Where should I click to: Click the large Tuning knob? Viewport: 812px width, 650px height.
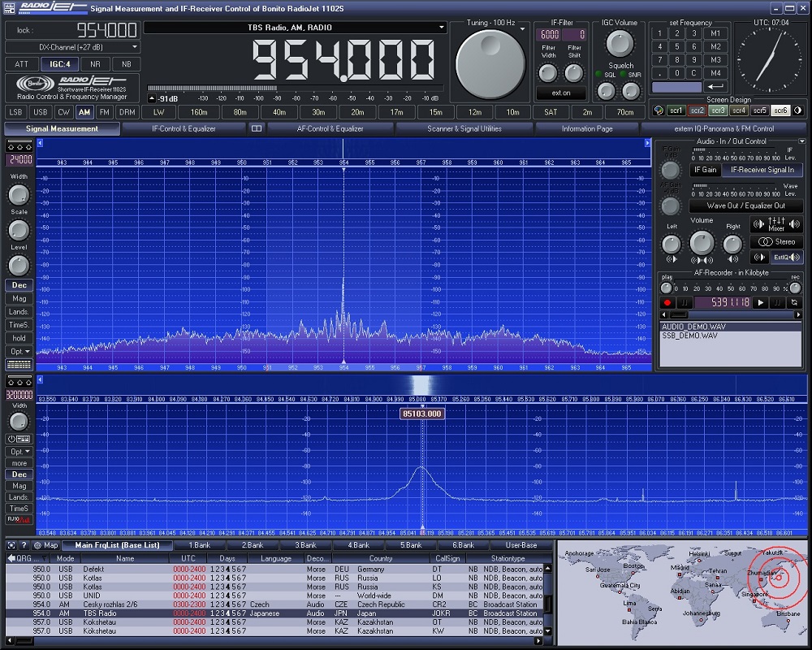[490, 63]
